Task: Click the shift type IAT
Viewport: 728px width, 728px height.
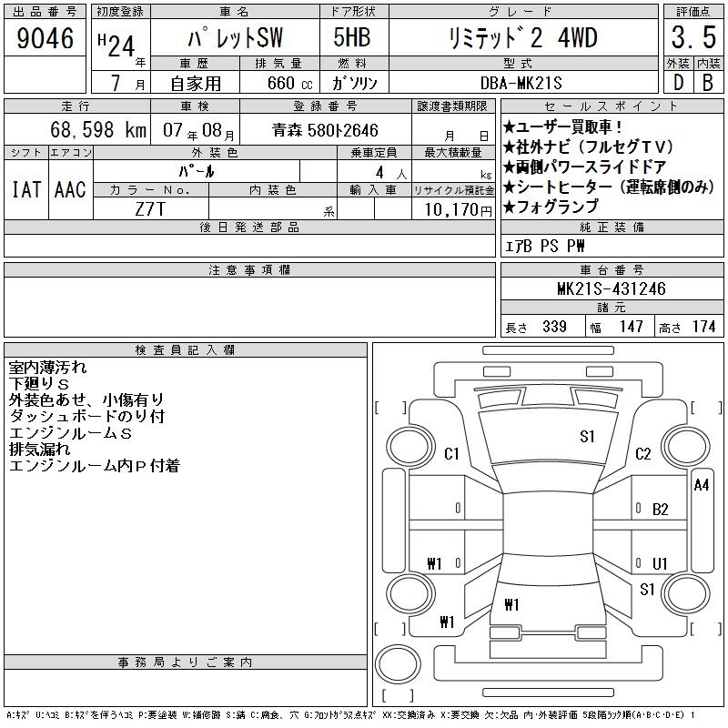Action: pos(26,189)
